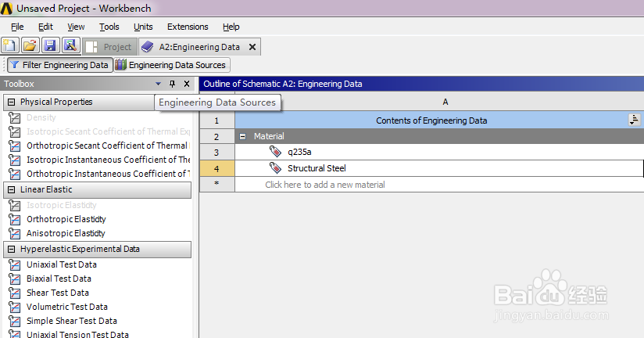Screen dimensions: 644x338
Task: Click the Uniaxial Test Data icon
Action: 14,264
